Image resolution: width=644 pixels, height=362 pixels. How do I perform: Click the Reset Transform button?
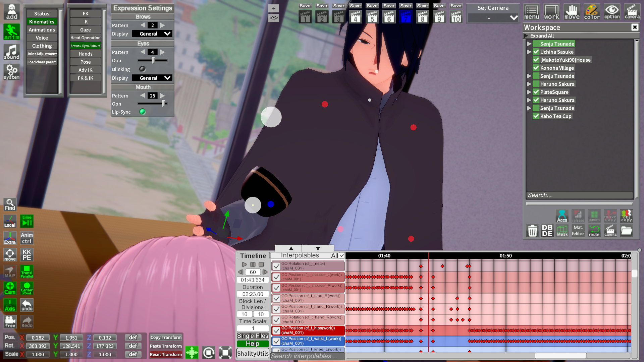click(166, 354)
